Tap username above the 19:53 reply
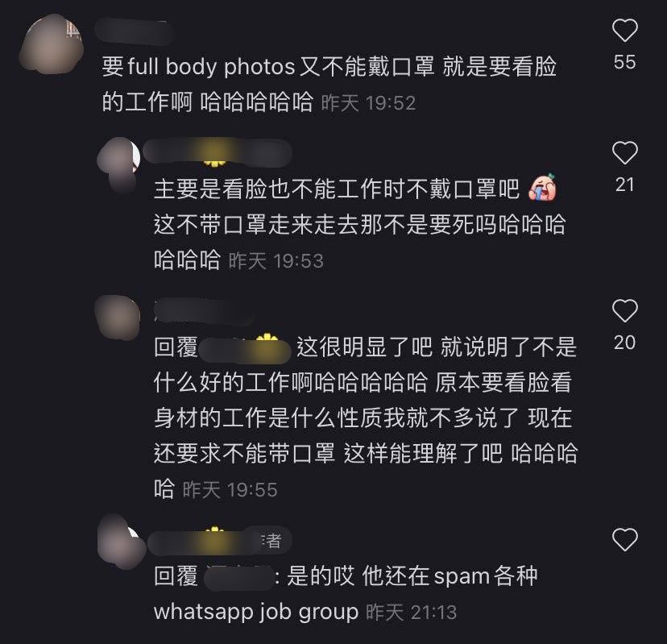This screenshot has height=644, width=667. pos(217,152)
